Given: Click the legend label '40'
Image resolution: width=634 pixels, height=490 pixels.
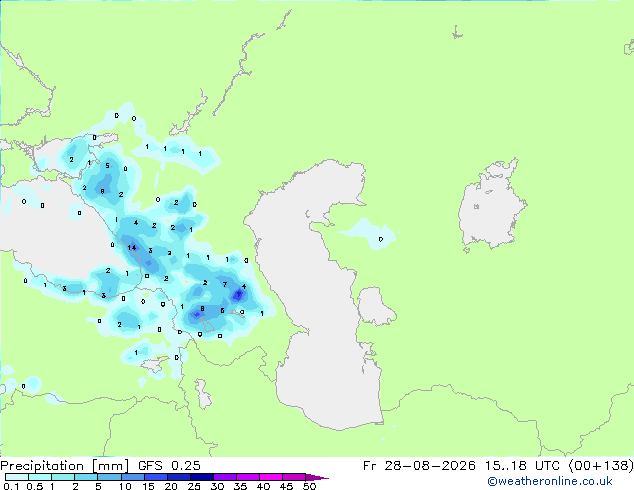Looking at the screenshot, I should 263,486.
